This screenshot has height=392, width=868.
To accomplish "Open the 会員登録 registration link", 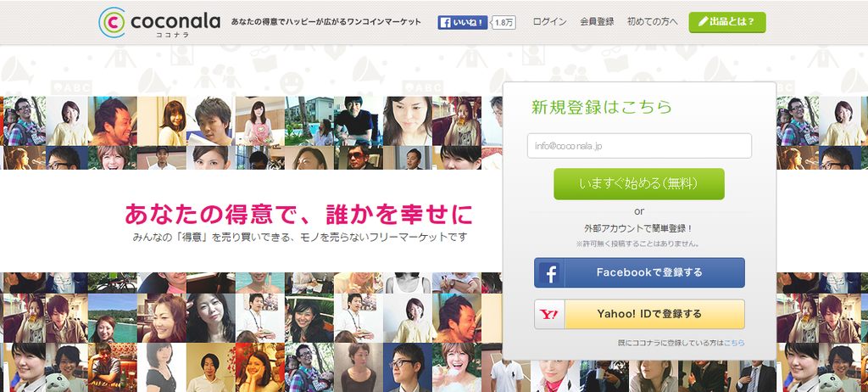I will [597, 22].
